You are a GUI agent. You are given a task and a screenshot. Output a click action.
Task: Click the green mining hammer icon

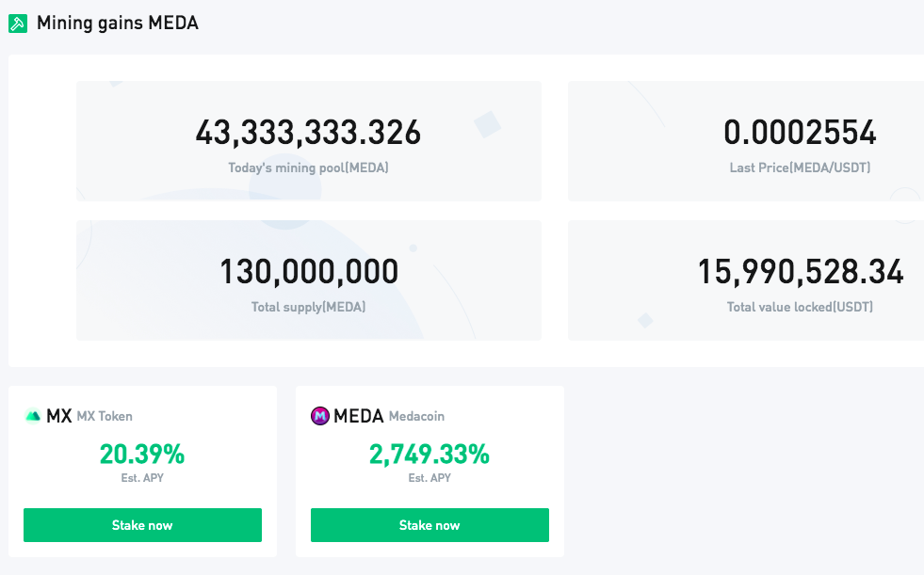pos(18,24)
